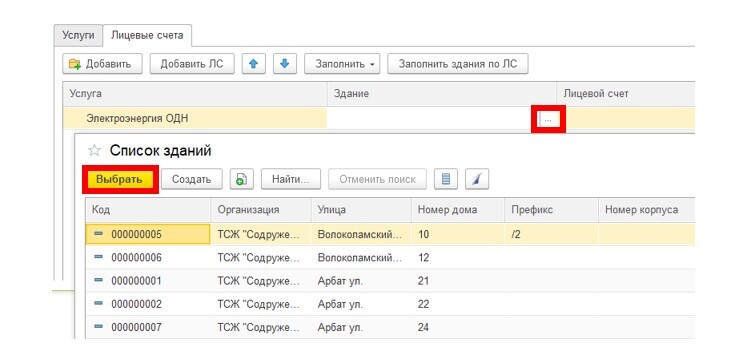This screenshot has height=361, width=743.
Task: Favorite the Список зданий star icon
Action: (x=94, y=151)
